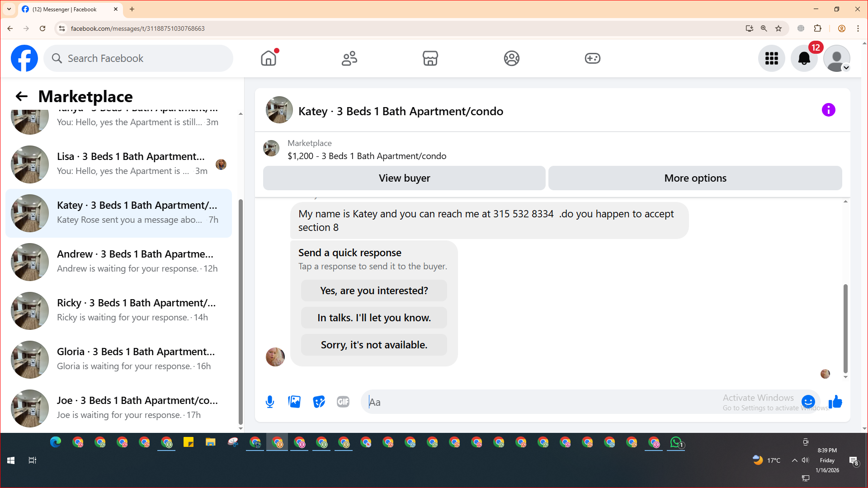Attach a photo using image icon
Screen dimensions: 868x488
(294, 402)
